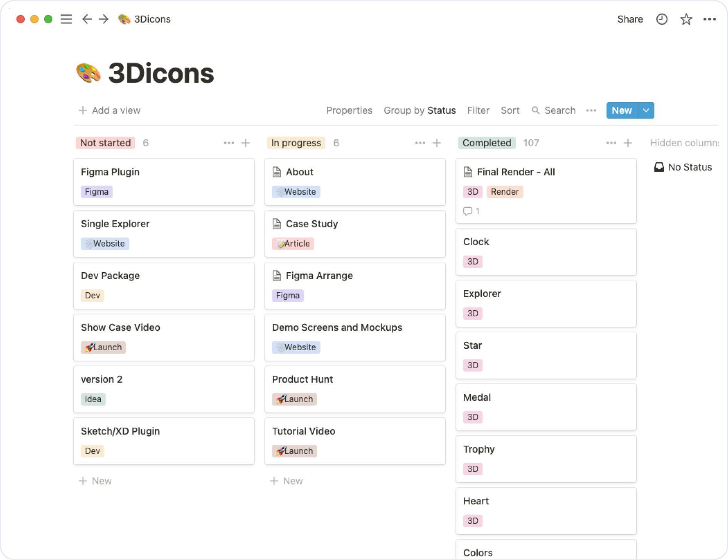Click New to create a card
The height and width of the screenshot is (560, 728).
tap(621, 110)
